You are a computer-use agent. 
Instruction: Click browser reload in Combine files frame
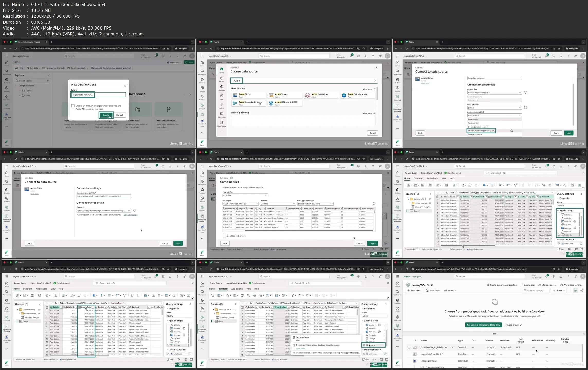[x=211, y=159]
